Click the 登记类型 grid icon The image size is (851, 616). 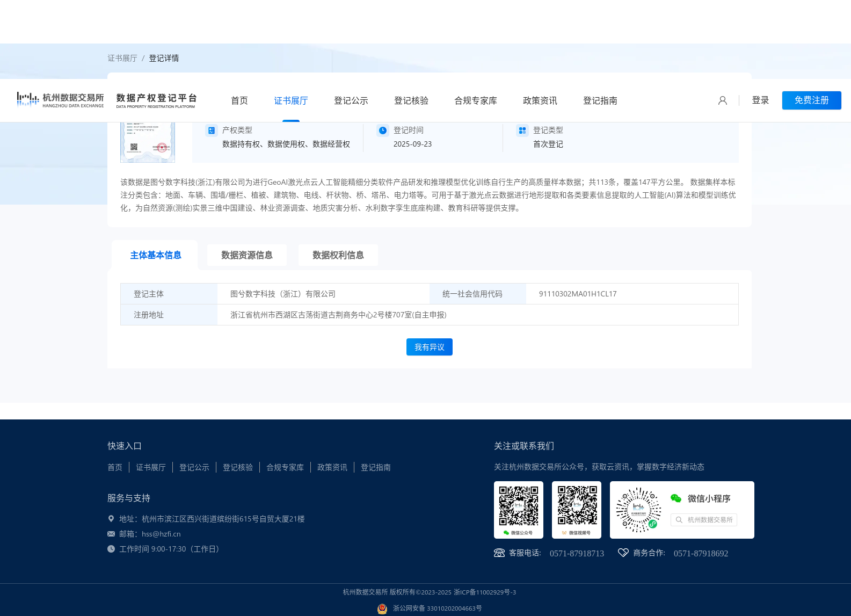point(522,131)
